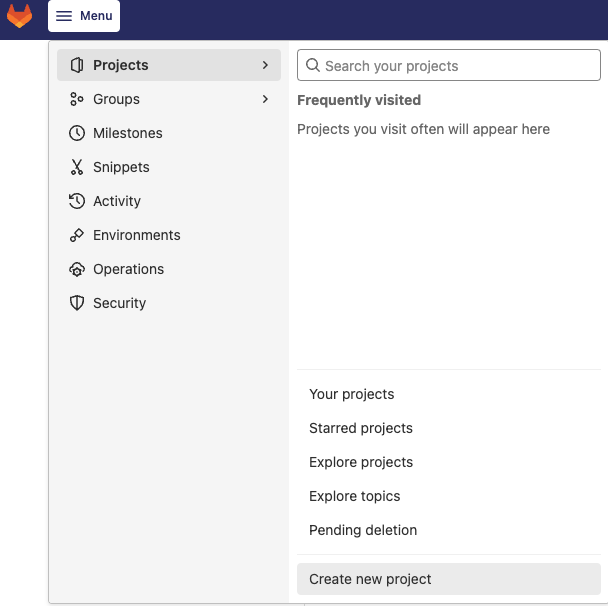Click the Snippets scissors icon
608x606 pixels.
(x=77, y=167)
